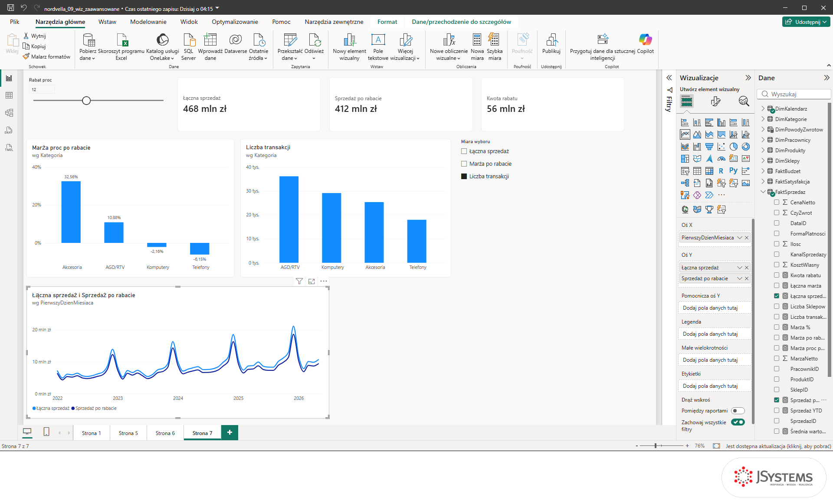
Task: Click the filter icon above line chart
Action: tap(299, 281)
